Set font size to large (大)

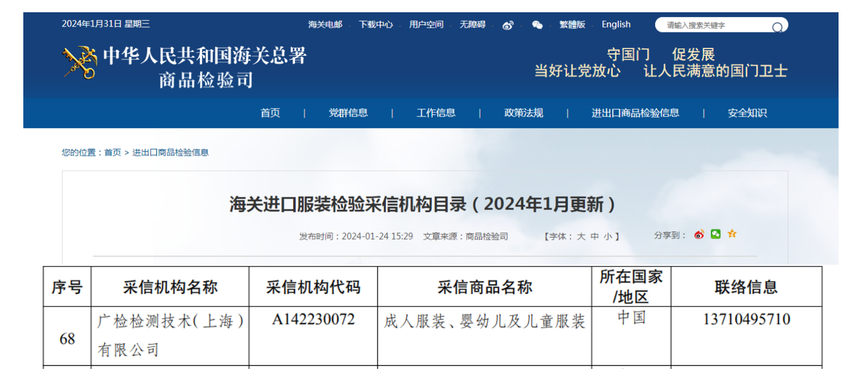tap(580, 237)
